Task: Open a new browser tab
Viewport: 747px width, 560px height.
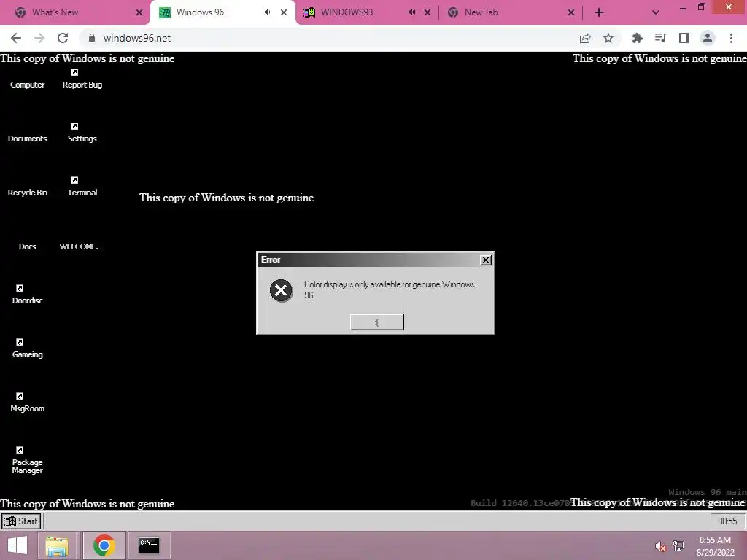Action: pos(599,12)
